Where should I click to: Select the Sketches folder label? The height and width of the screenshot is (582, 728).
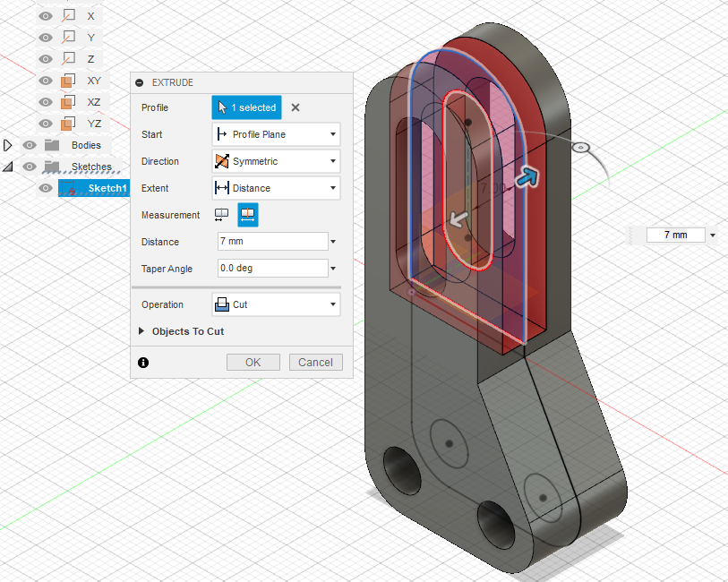click(91, 167)
